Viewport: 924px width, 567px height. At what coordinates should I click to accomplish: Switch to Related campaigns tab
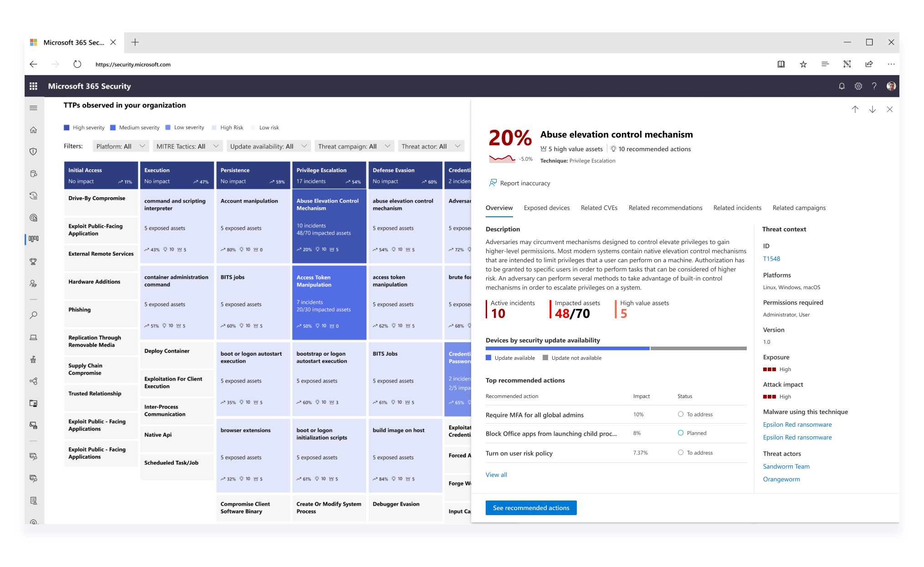tap(799, 208)
